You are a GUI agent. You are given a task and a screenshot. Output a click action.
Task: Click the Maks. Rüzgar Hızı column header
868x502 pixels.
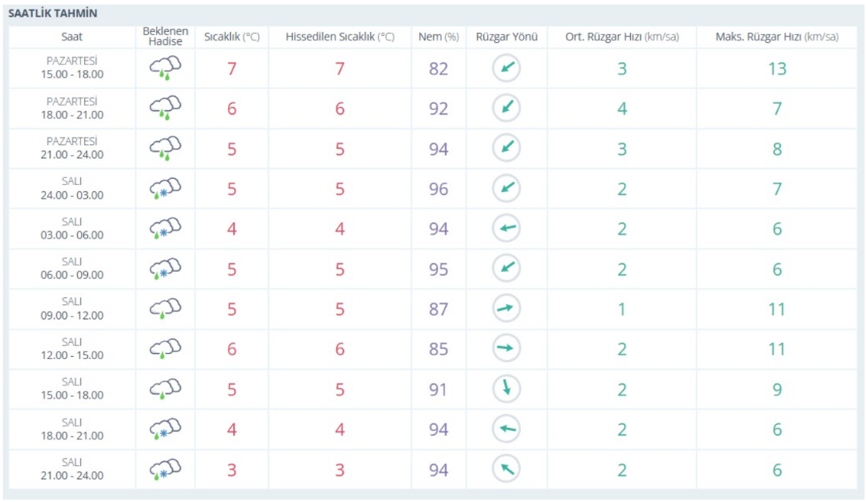tap(776, 37)
